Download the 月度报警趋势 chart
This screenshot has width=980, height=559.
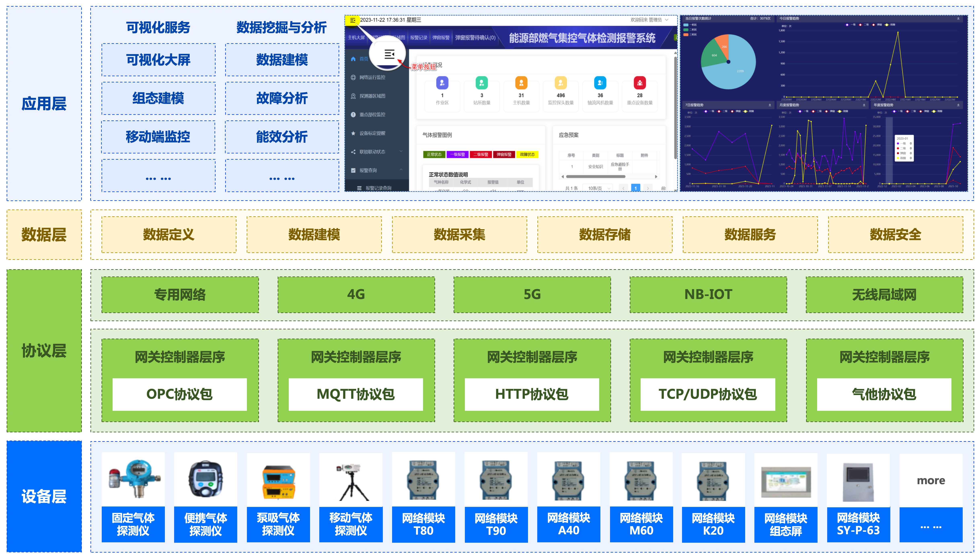(x=864, y=105)
